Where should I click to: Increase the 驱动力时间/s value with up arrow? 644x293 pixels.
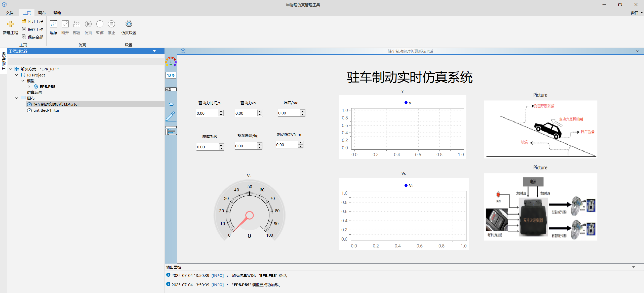[221, 112]
